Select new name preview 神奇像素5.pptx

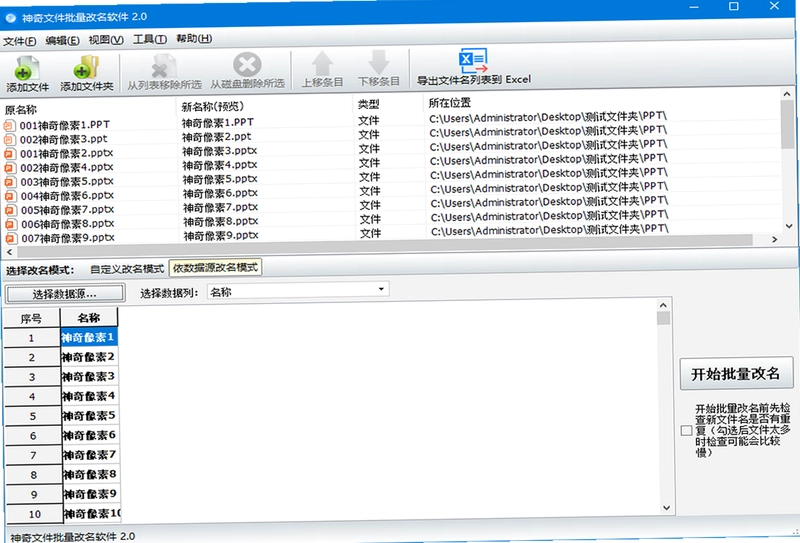tap(220, 179)
